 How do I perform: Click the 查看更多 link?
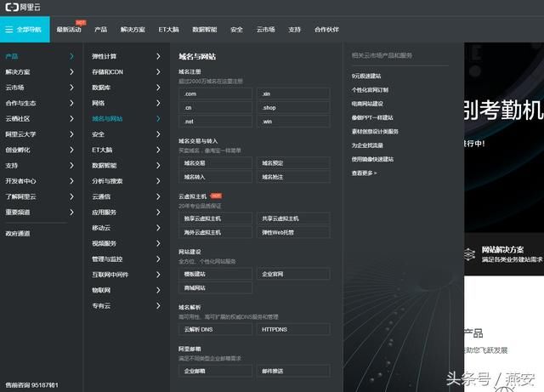pyautogui.click(x=362, y=173)
